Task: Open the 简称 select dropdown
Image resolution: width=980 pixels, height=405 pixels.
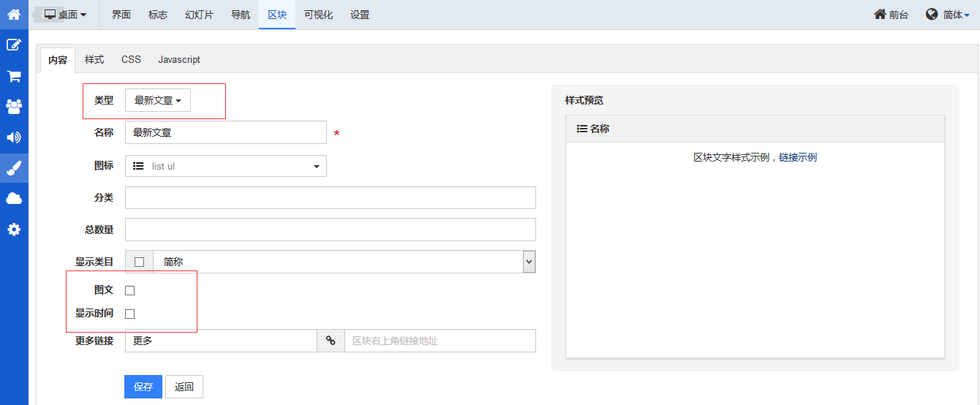Action: [344, 262]
